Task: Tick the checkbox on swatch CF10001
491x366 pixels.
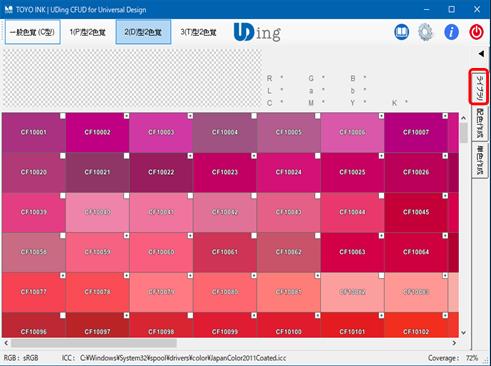Action: click(x=63, y=116)
